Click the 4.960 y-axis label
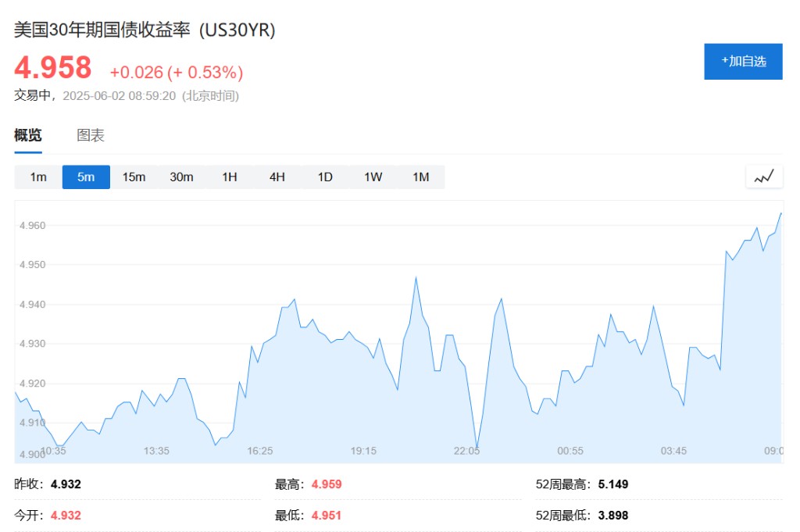 tap(32, 226)
